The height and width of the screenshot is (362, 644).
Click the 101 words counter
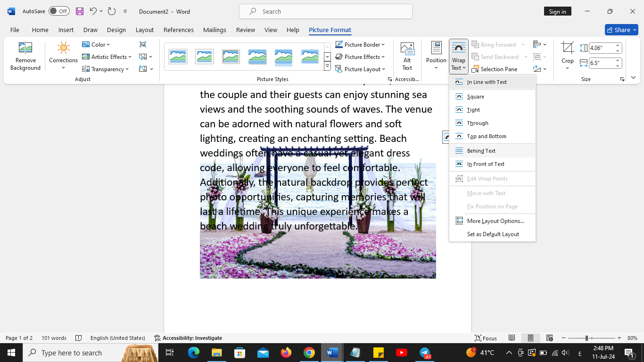(x=54, y=338)
